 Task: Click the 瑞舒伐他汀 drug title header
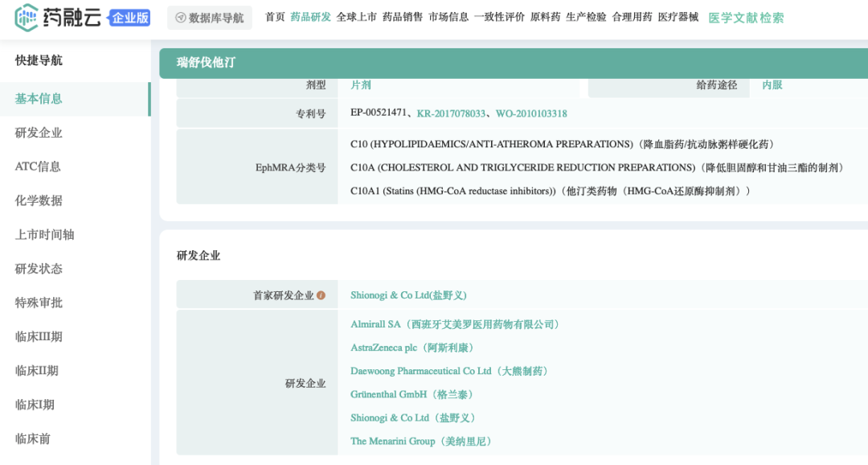(x=206, y=63)
